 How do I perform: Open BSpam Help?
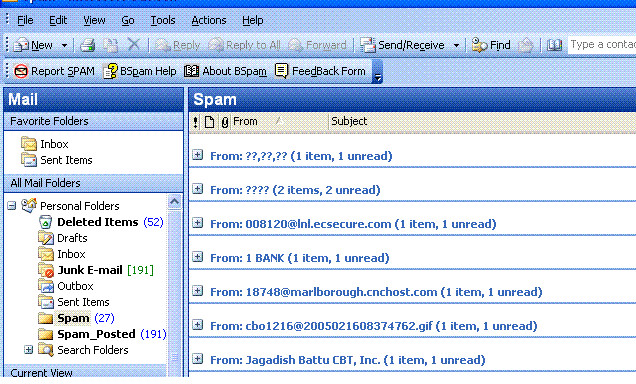[x=140, y=71]
